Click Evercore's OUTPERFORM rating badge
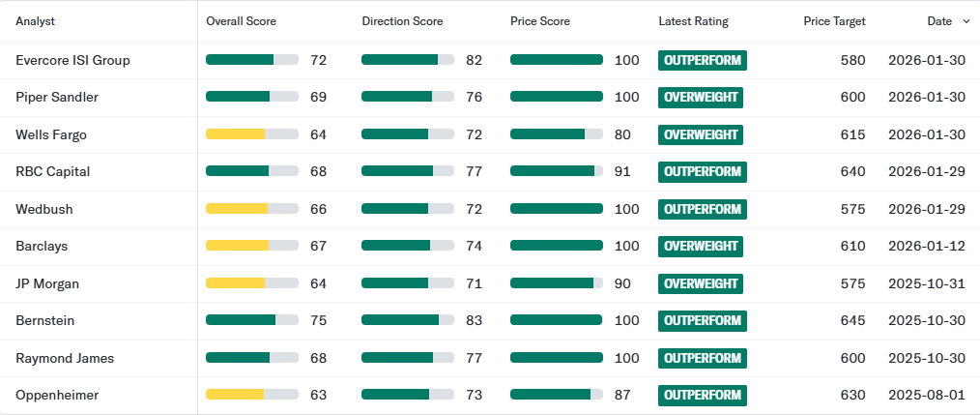Image resolution: width=980 pixels, height=415 pixels. (703, 60)
